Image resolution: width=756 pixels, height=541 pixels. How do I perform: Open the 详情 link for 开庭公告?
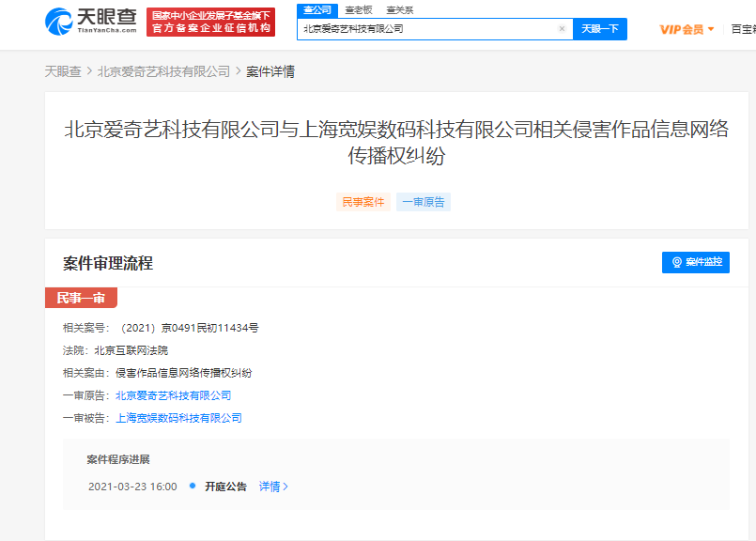pyautogui.click(x=273, y=487)
